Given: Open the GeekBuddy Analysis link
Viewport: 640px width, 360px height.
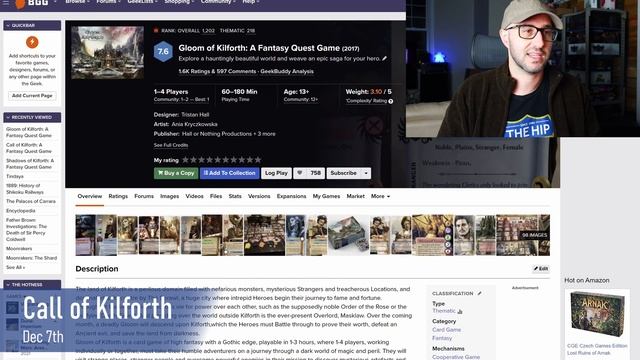Looking at the screenshot, I should point(287,71).
